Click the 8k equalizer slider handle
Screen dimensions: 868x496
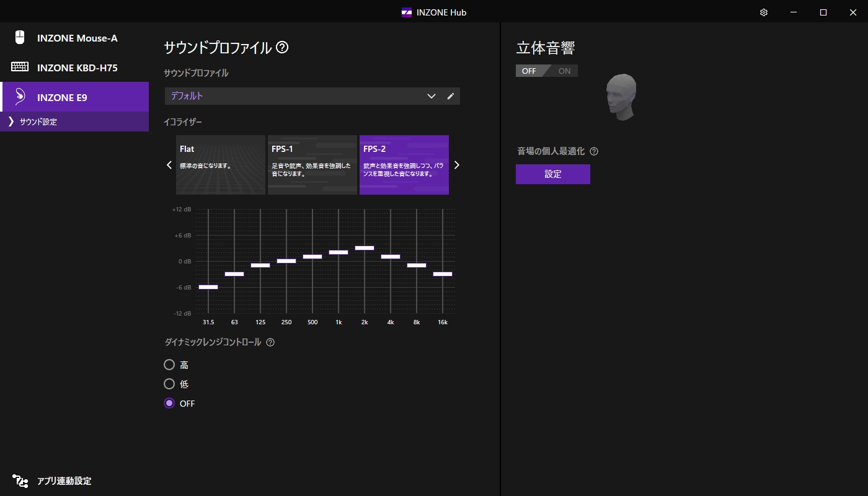(417, 265)
